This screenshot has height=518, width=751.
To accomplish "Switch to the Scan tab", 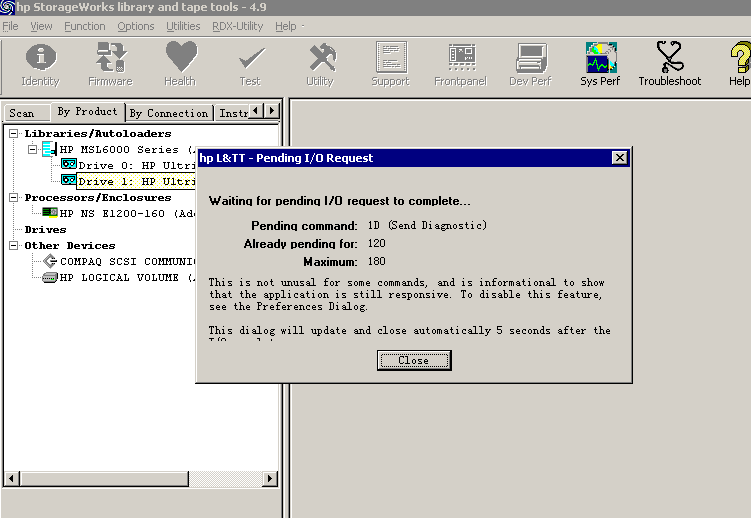I will (x=26, y=113).
